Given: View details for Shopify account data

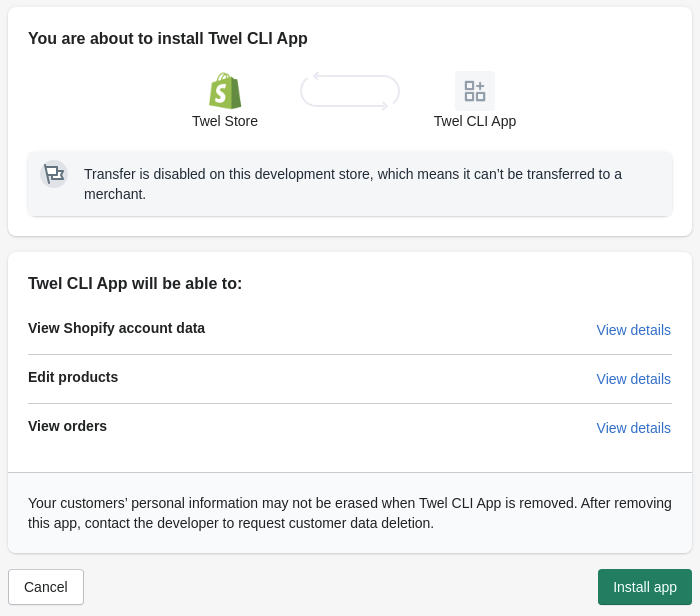Looking at the screenshot, I should (x=633, y=330).
